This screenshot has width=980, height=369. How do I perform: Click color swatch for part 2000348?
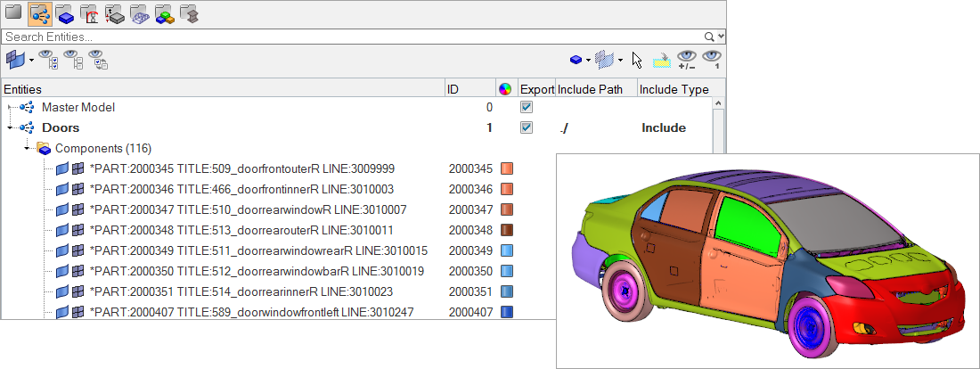click(x=507, y=230)
